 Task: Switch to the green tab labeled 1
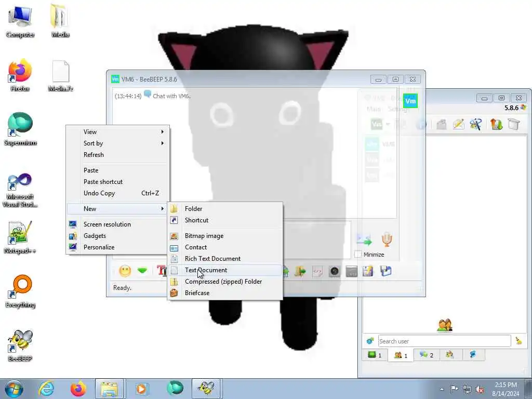[x=375, y=355]
